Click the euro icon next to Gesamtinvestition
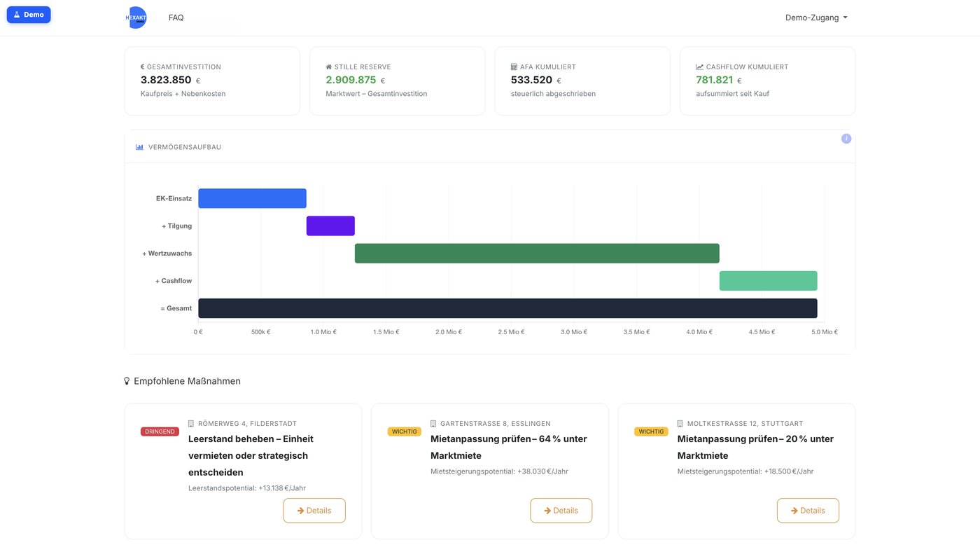 tap(143, 67)
